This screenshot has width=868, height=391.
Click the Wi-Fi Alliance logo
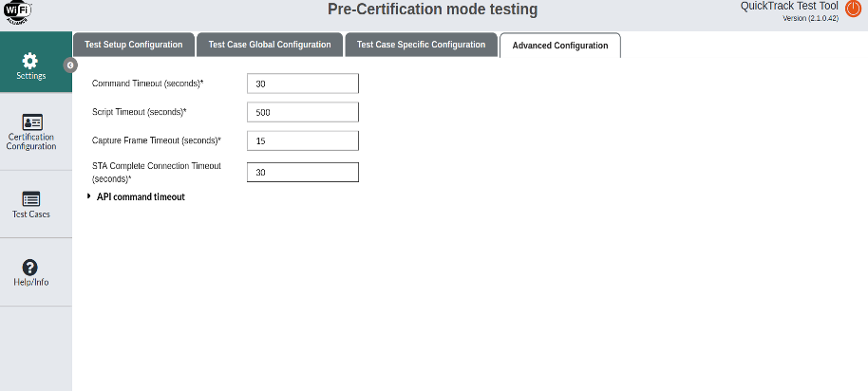pyautogui.click(x=18, y=10)
